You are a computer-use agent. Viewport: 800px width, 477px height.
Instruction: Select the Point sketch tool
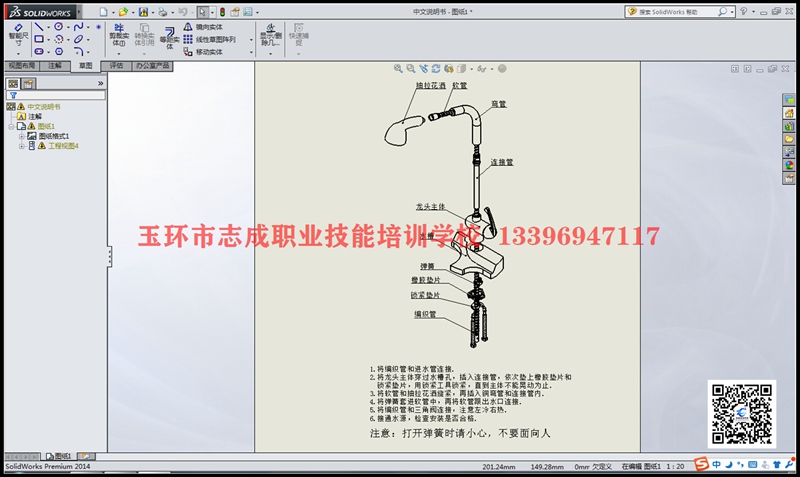click(98, 27)
